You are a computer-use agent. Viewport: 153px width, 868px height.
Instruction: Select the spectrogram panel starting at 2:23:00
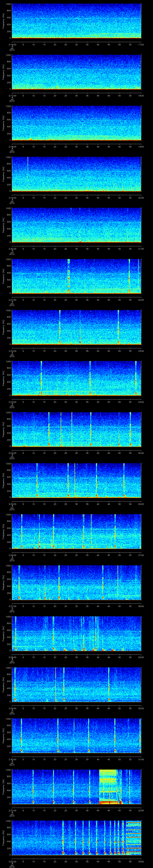[76, 378]
